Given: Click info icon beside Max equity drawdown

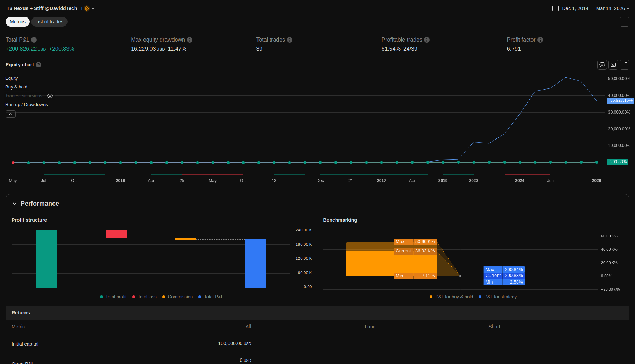Looking at the screenshot, I should coord(190,40).
